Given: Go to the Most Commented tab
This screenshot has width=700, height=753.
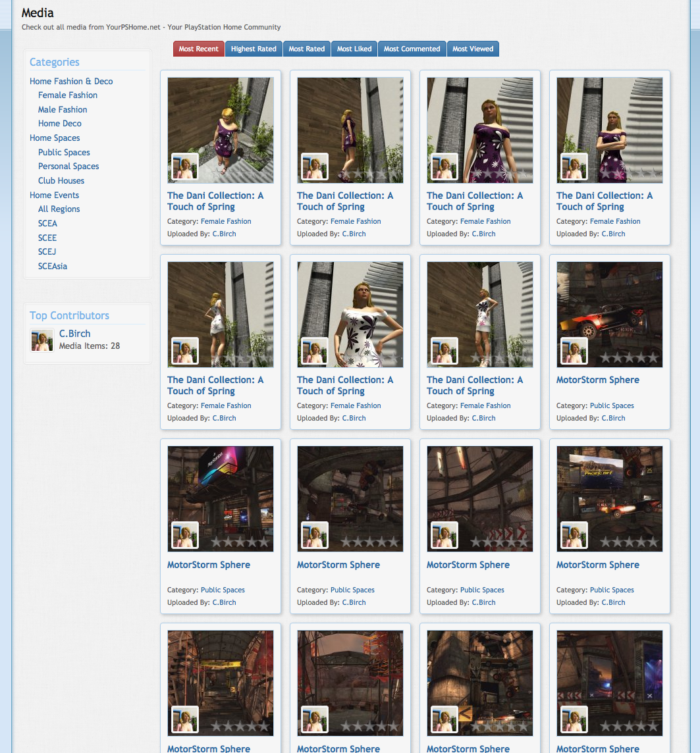Looking at the screenshot, I should point(412,49).
